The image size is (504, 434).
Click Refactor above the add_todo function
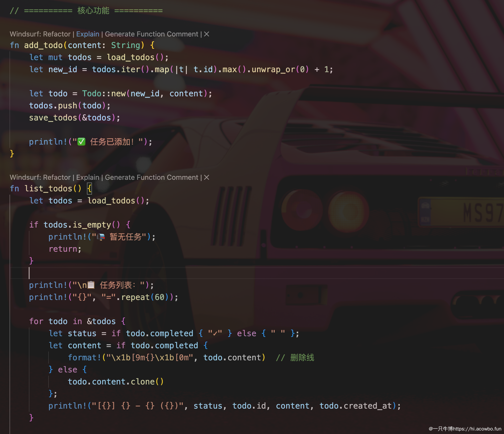coord(57,34)
